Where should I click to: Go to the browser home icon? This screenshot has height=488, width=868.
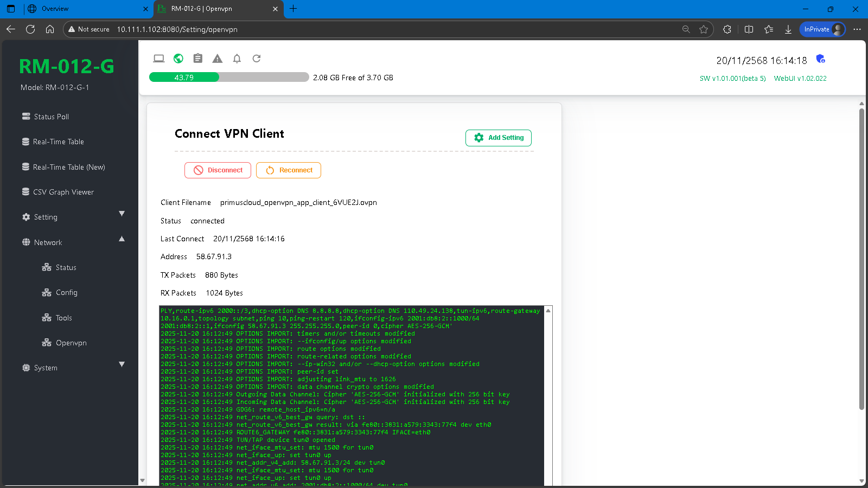pos(50,29)
